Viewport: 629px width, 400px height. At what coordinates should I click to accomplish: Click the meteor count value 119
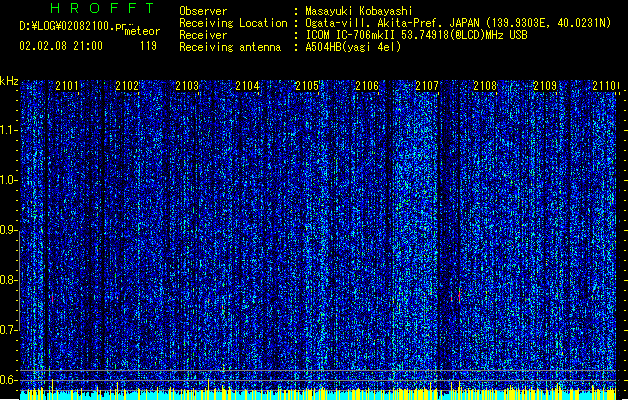click(x=148, y=46)
